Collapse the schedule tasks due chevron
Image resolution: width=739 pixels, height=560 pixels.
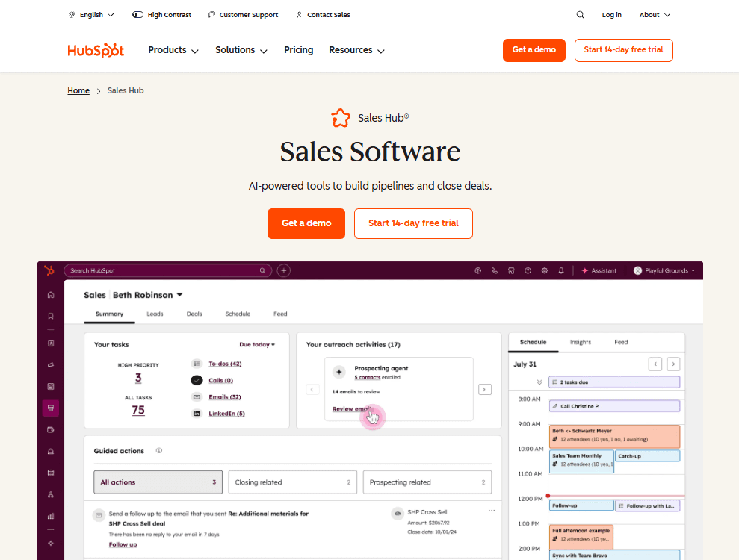[x=539, y=382]
